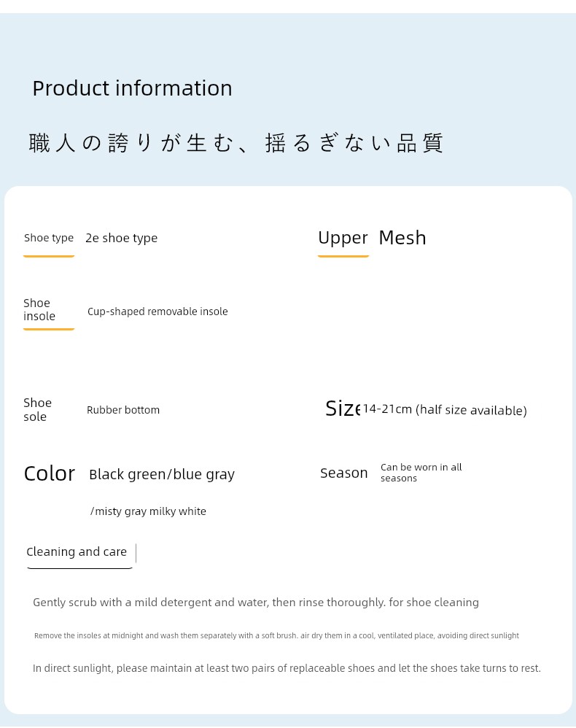Click the 14-21cm half size text
Screen dimensions: 576x728
point(445,410)
